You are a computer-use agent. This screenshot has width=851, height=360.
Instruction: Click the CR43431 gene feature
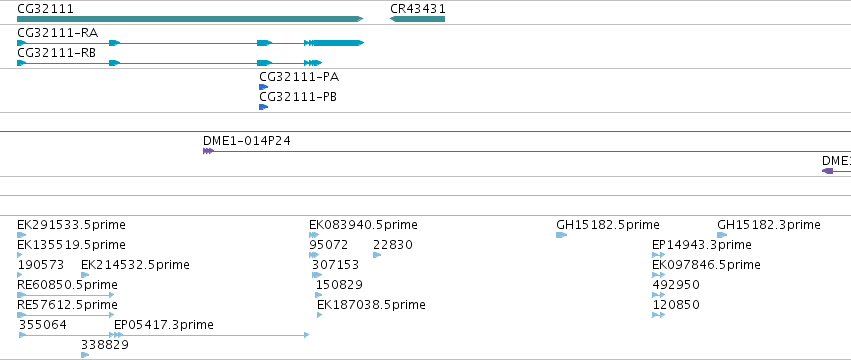click(417, 19)
